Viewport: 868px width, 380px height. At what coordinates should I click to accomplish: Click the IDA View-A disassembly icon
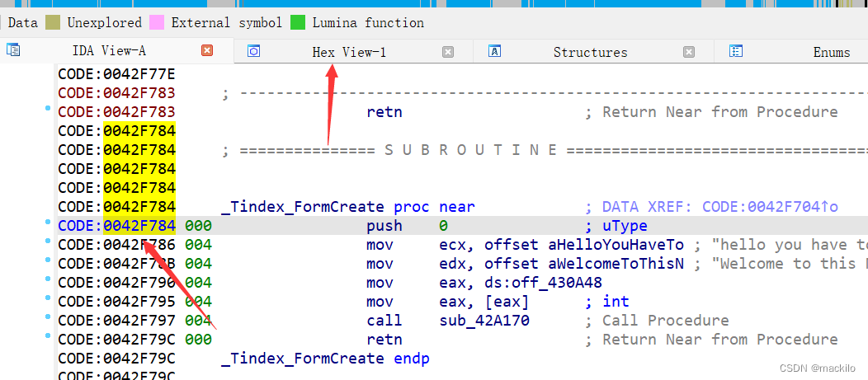pos(12,50)
